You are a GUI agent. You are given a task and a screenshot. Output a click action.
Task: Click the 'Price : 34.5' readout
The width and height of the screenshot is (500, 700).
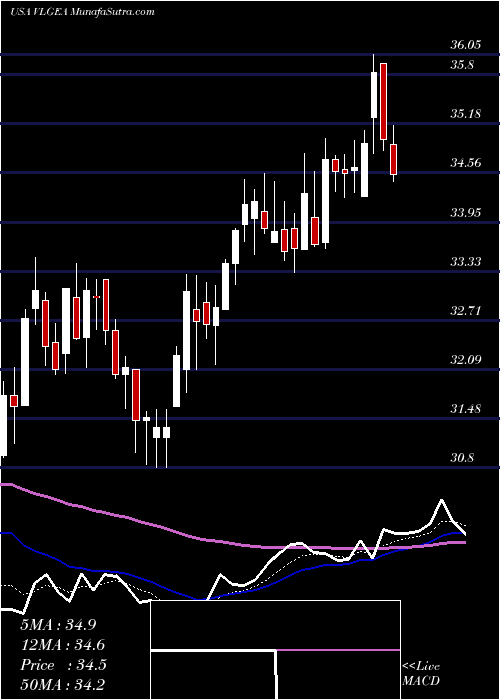click(x=63, y=665)
